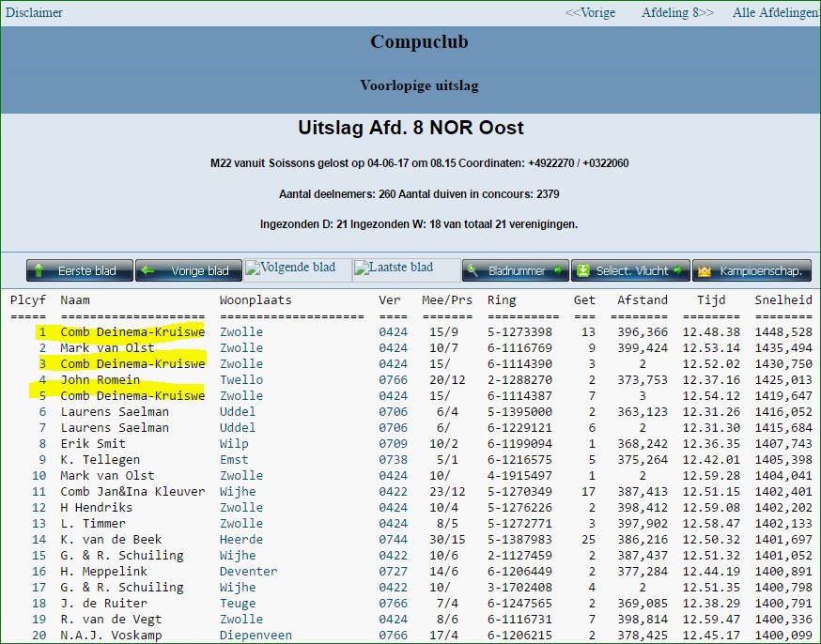This screenshot has height=644, width=821.
Task: Click the green download icon on Select. Vlucht
Action: coord(582,270)
